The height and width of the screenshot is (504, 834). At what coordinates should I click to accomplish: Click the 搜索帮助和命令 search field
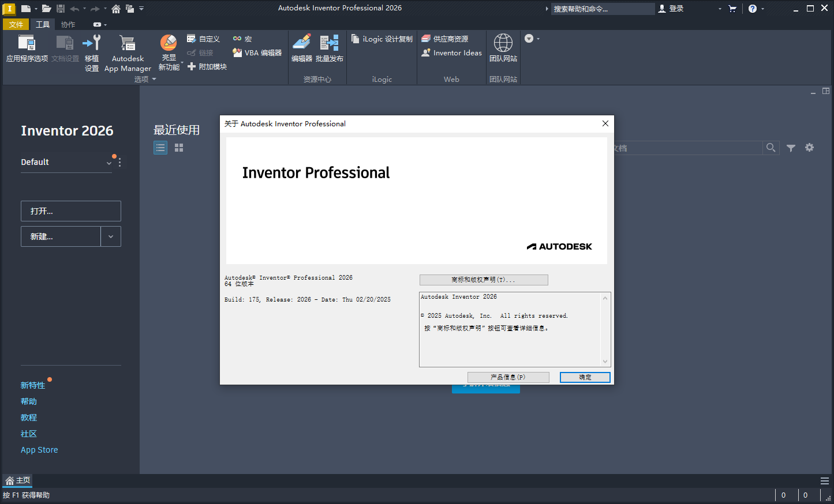pyautogui.click(x=602, y=9)
